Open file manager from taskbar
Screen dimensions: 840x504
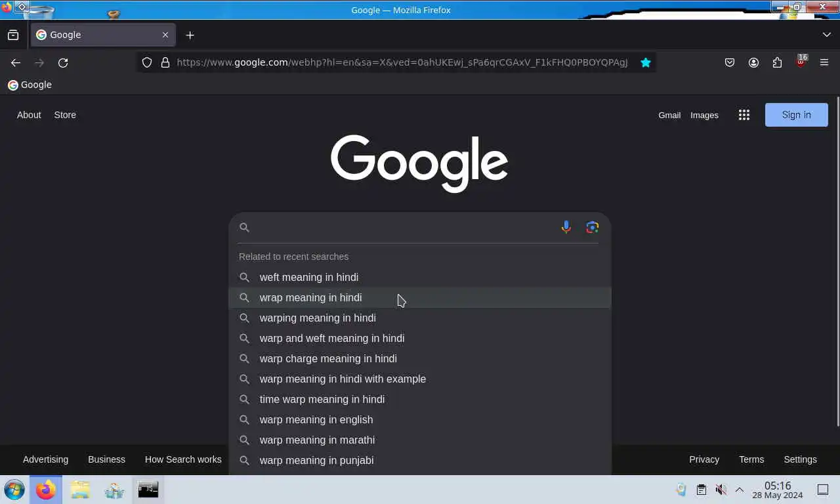coord(80,490)
